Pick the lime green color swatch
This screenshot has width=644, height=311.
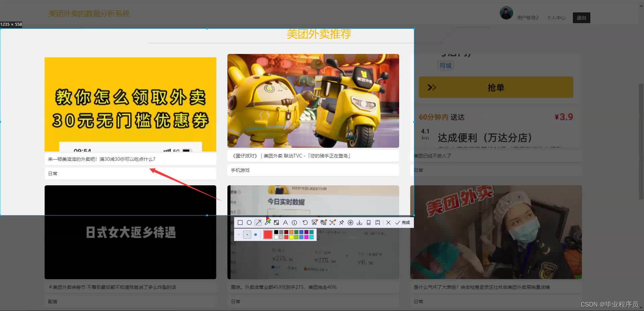[296, 237]
